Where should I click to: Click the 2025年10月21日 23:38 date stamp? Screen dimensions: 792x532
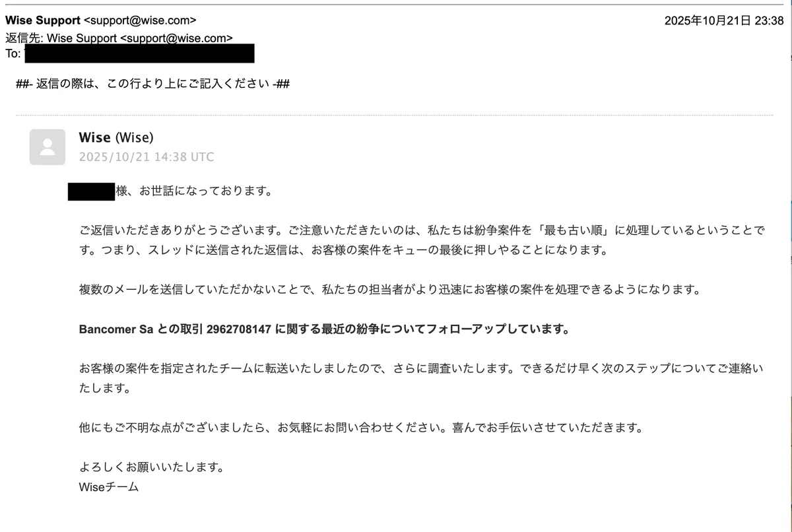tap(724, 20)
